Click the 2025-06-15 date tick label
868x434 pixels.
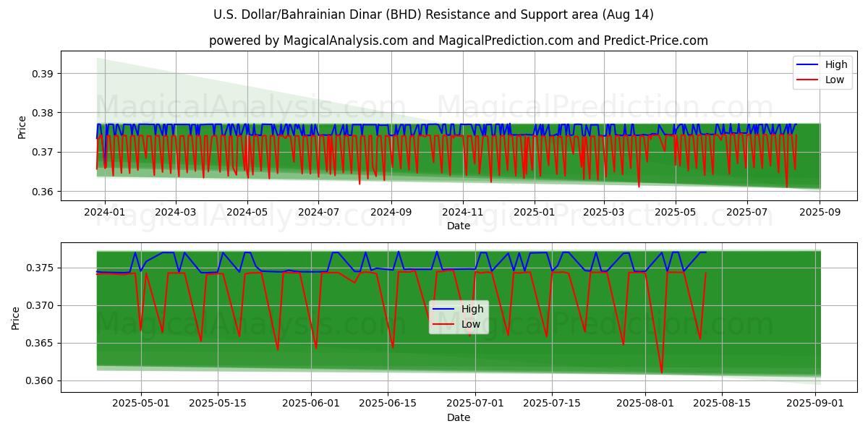388,404
